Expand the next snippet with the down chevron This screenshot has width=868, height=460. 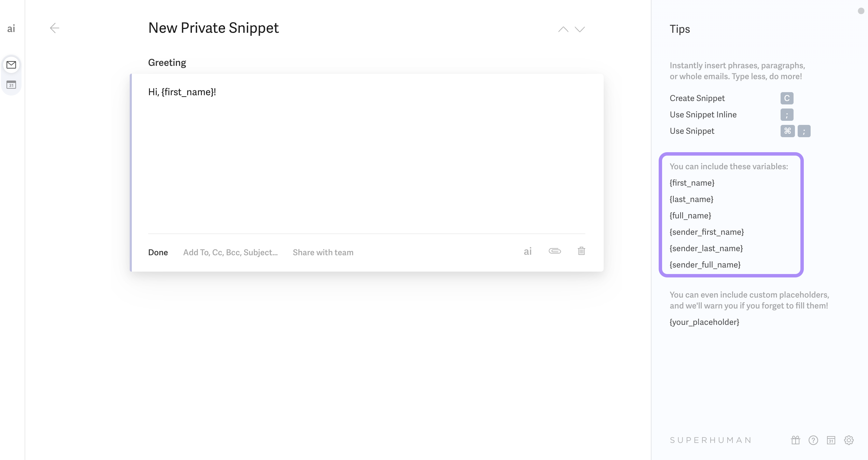(x=579, y=29)
